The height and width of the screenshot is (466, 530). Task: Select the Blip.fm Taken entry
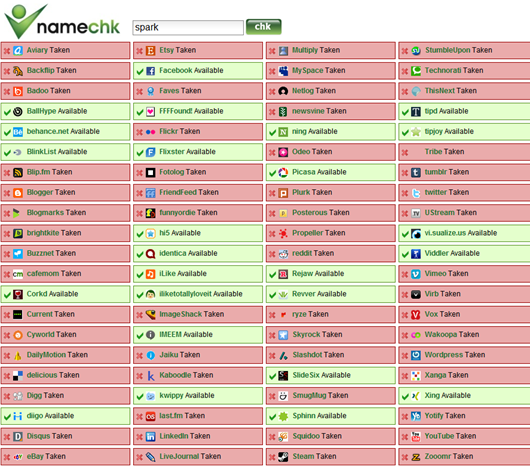[x=65, y=172]
